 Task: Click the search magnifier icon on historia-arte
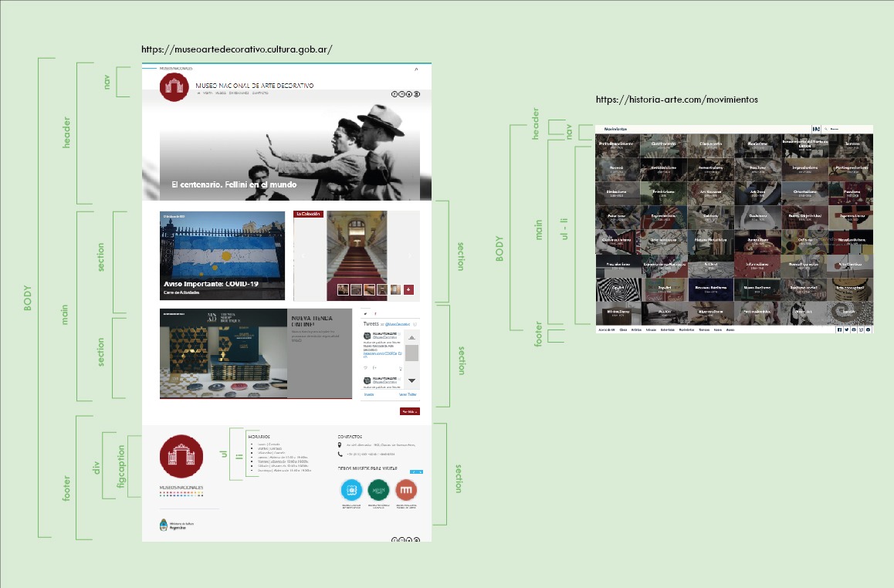[x=826, y=129]
